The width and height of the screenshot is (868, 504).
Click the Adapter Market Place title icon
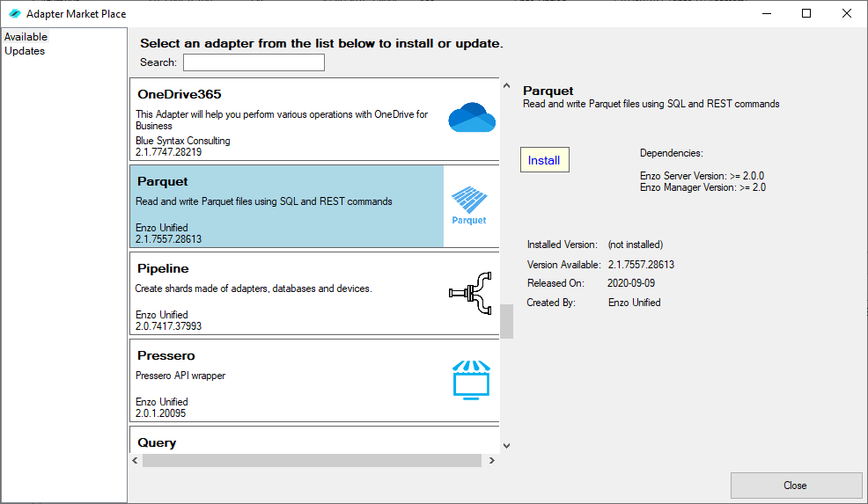(15, 14)
